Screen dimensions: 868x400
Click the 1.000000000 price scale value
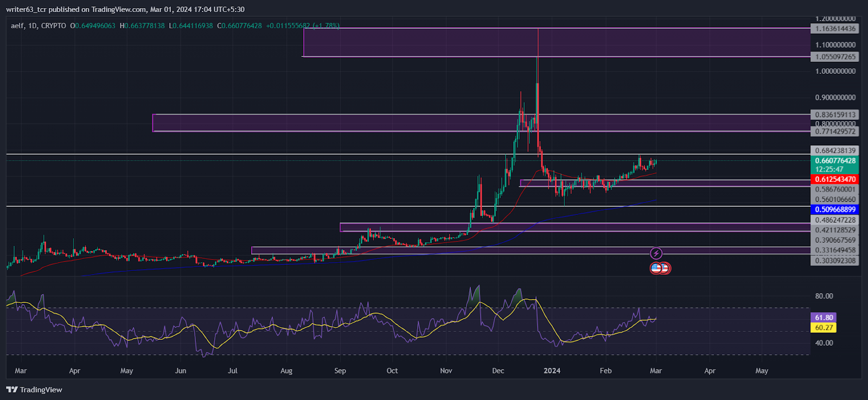tap(835, 71)
